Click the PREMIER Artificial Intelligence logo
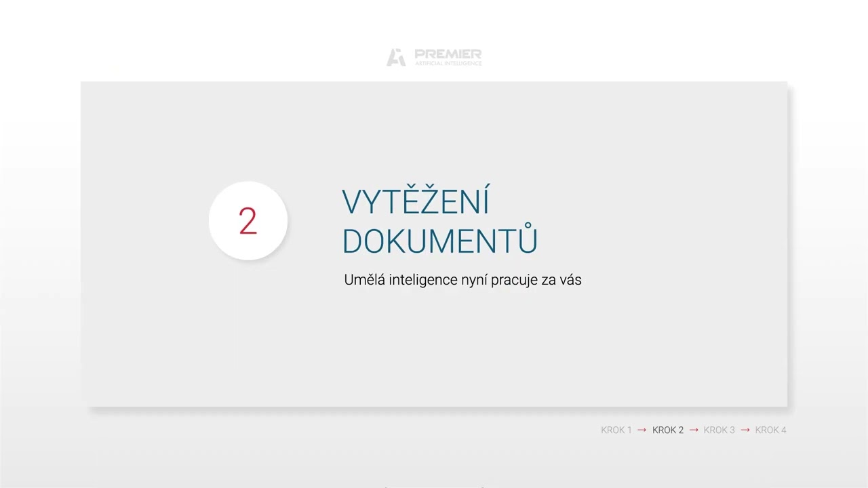The width and height of the screenshot is (868, 488). (x=434, y=57)
